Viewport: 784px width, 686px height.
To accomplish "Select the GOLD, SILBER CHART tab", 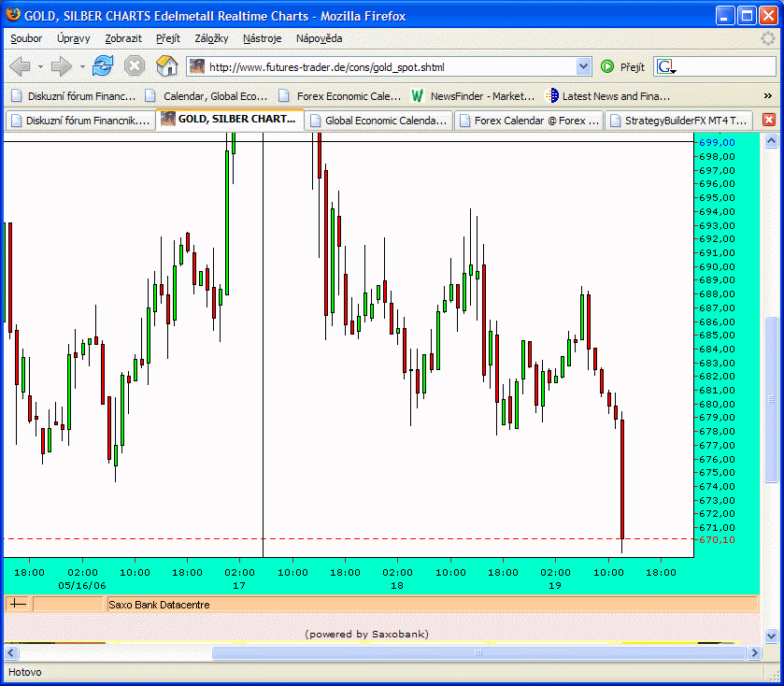I will (x=230, y=120).
